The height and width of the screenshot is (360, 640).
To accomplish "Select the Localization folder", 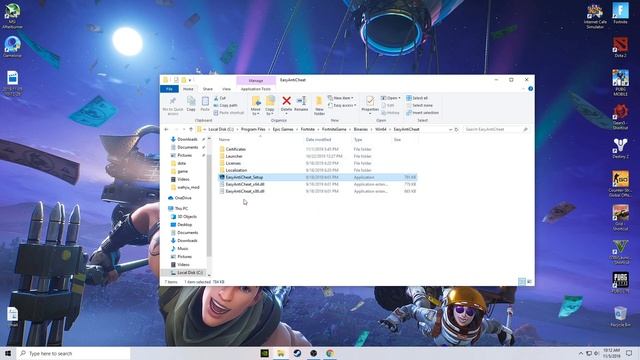I will click(x=236, y=170).
